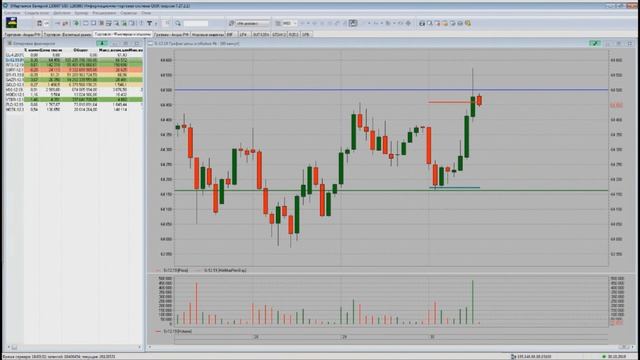Screen dimensions: 640x360
Task: Click into the toolbar search input field
Action: 196,23
